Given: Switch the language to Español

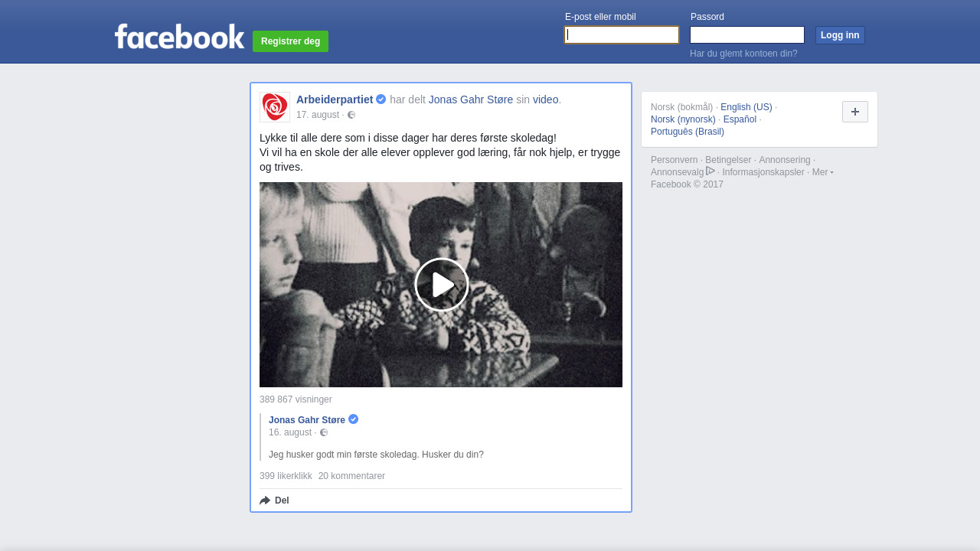Looking at the screenshot, I should click(740, 119).
